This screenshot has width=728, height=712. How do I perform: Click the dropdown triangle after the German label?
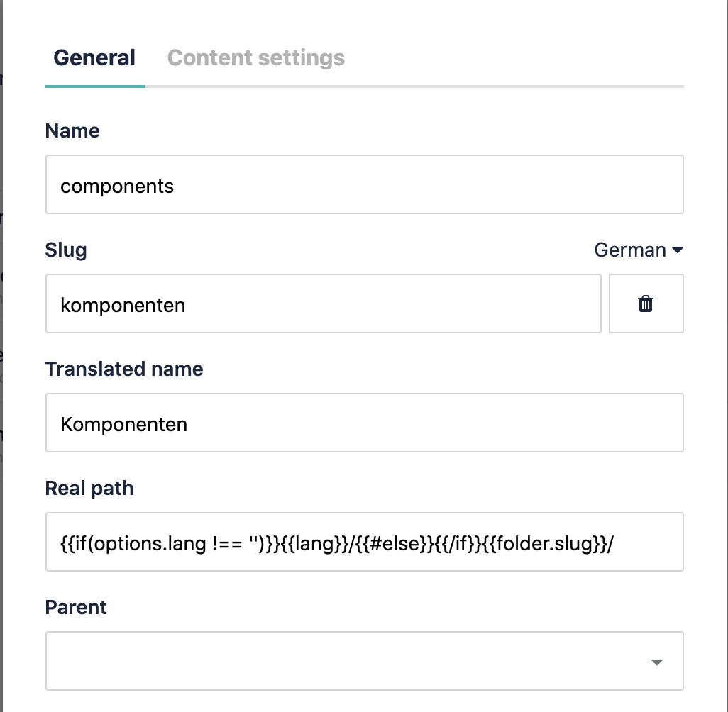[677, 250]
